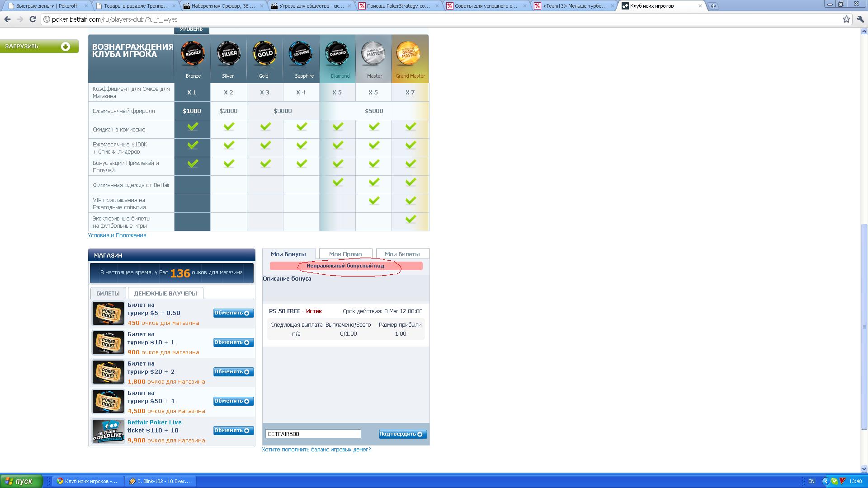Open the Советы для успешного browser tab
This screenshot has width=868, height=488.
(486, 6)
